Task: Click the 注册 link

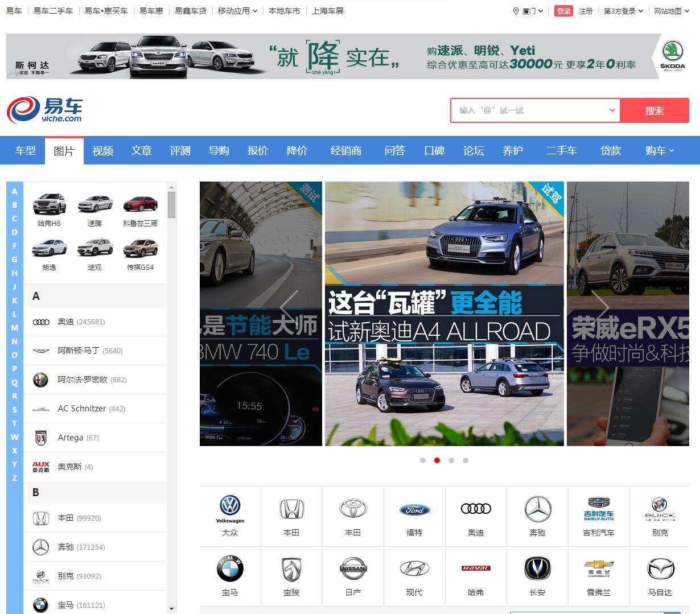Action: click(586, 11)
